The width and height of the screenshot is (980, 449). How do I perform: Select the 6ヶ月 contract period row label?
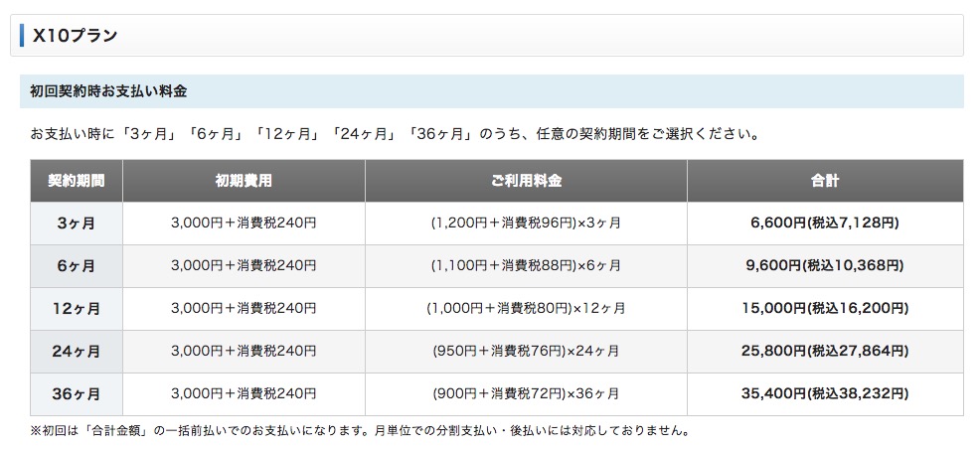coord(77,266)
